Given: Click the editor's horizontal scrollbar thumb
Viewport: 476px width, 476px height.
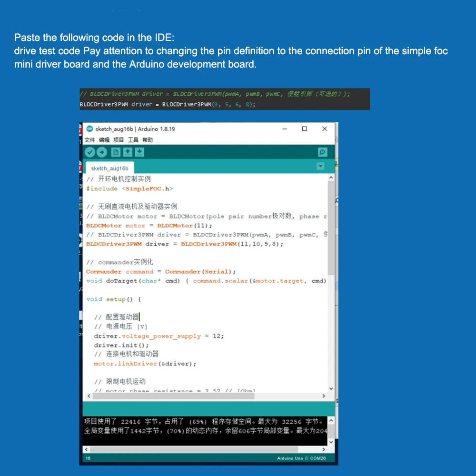Looking at the screenshot, I should coord(174,396).
